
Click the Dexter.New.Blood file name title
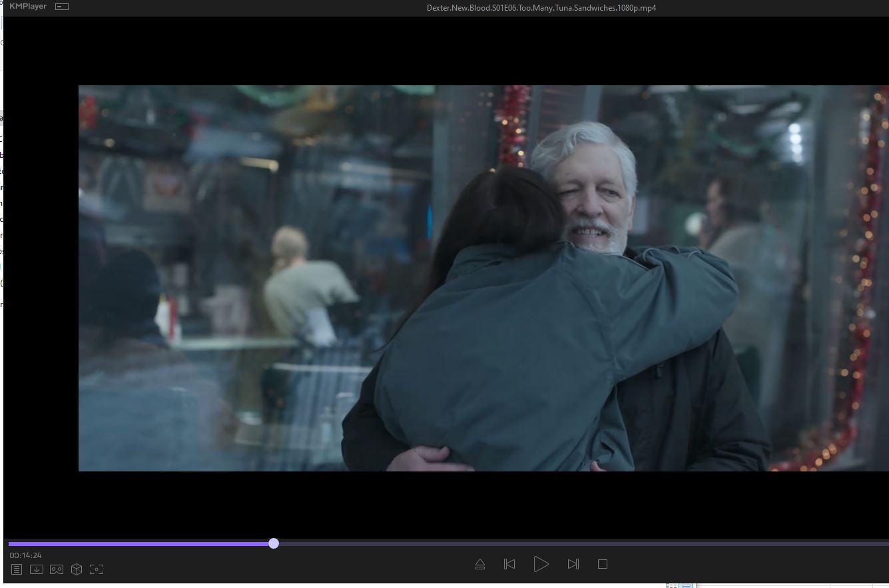click(541, 8)
